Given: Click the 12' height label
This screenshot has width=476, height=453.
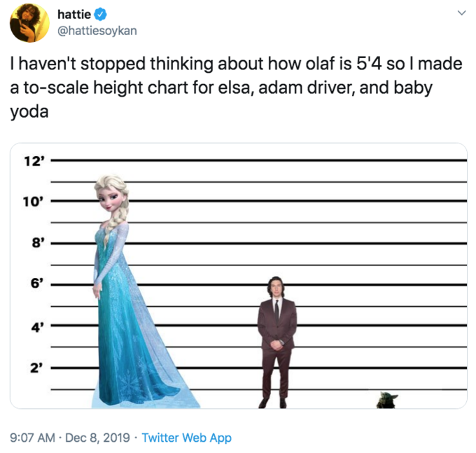Looking at the screenshot, I should pyautogui.click(x=33, y=160).
